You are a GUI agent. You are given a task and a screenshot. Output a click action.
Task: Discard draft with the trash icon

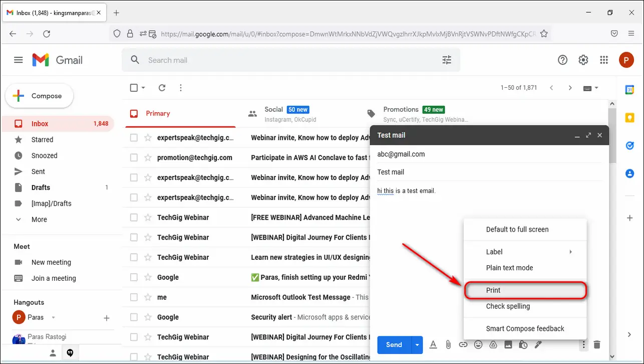click(x=597, y=344)
